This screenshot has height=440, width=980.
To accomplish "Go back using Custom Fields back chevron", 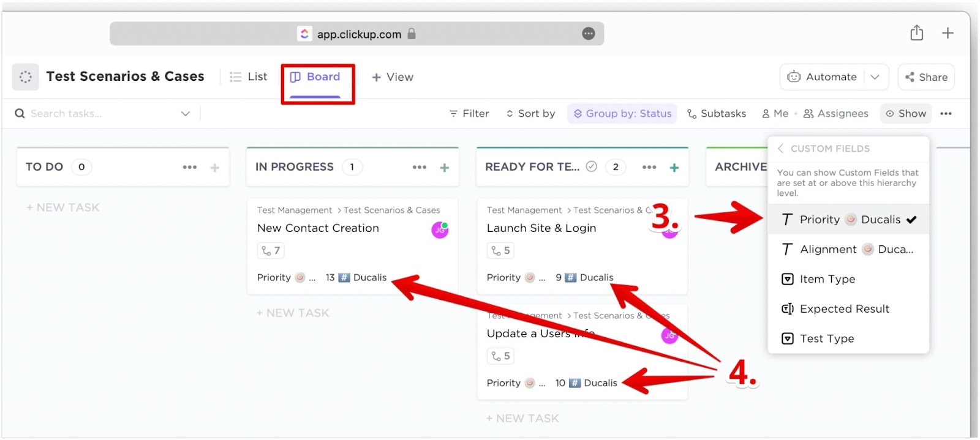I will pos(780,149).
